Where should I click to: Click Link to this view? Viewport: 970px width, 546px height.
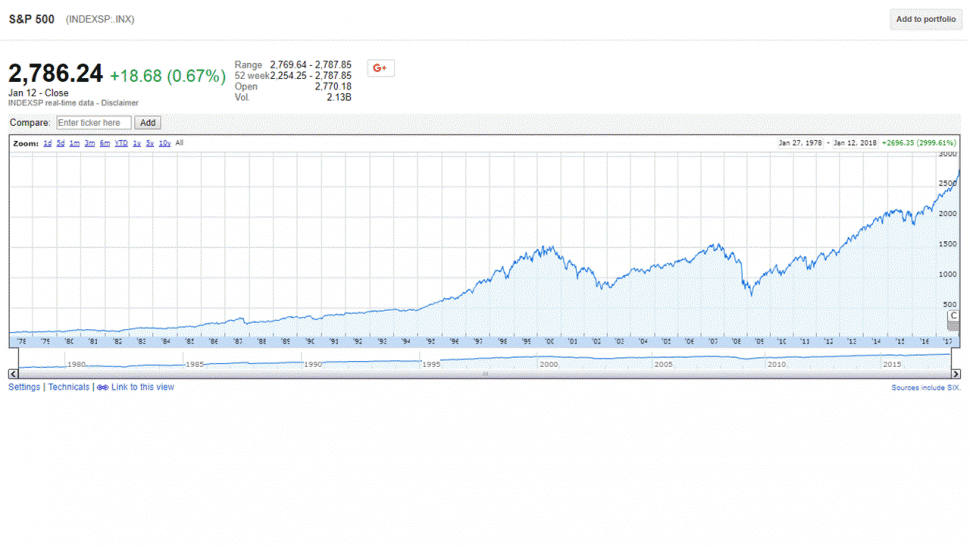click(143, 387)
